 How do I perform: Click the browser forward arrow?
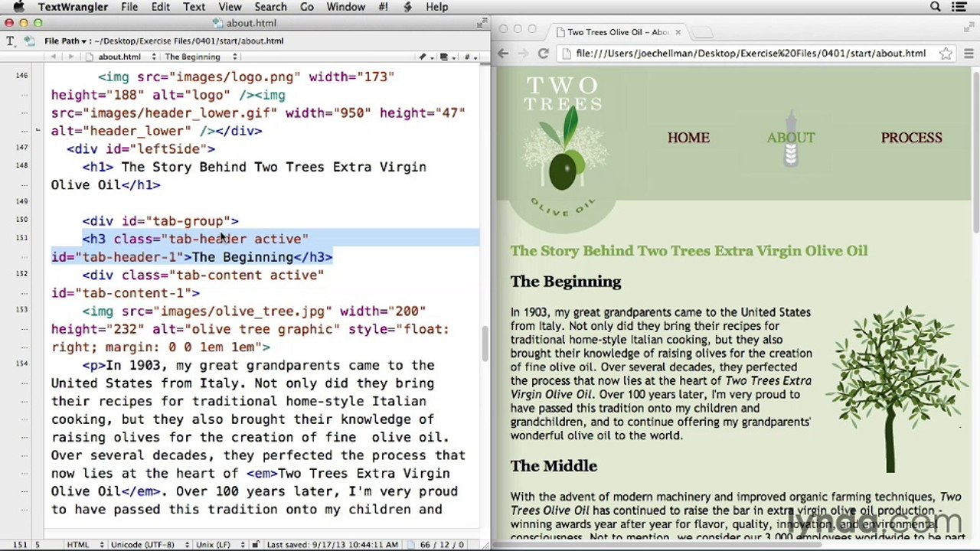point(523,54)
